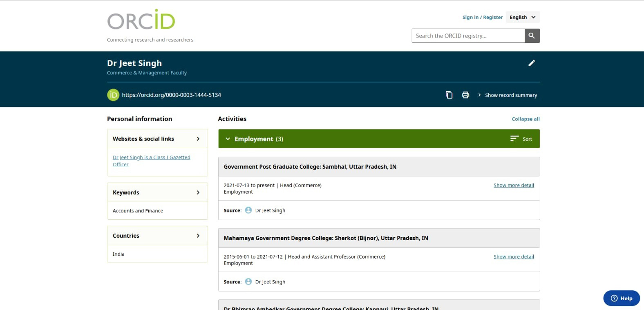This screenshot has height=310, width=644.
Task: Click the Sort icon in Employment header
Action: pos(514,139)
